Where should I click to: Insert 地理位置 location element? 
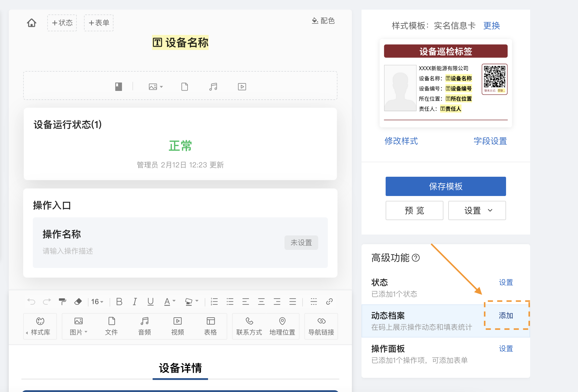[282, 326]
